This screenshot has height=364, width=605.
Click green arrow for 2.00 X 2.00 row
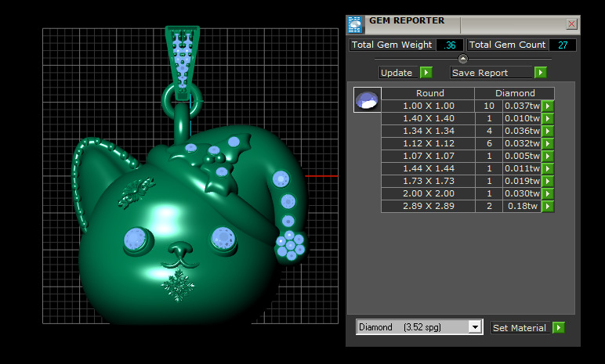pyautogui.click(x=548, y=193)
